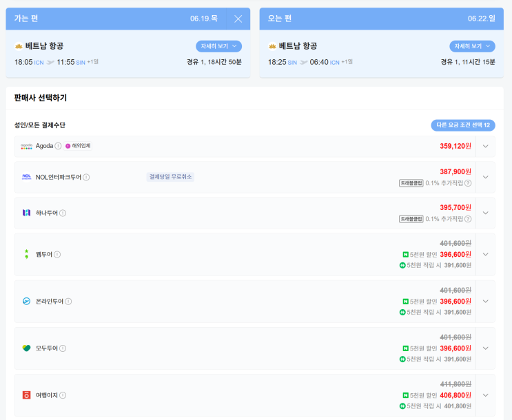Open 자세히 보기 for the return flight
The width and height of the screenshot is (512, 420).
point(472,46)
